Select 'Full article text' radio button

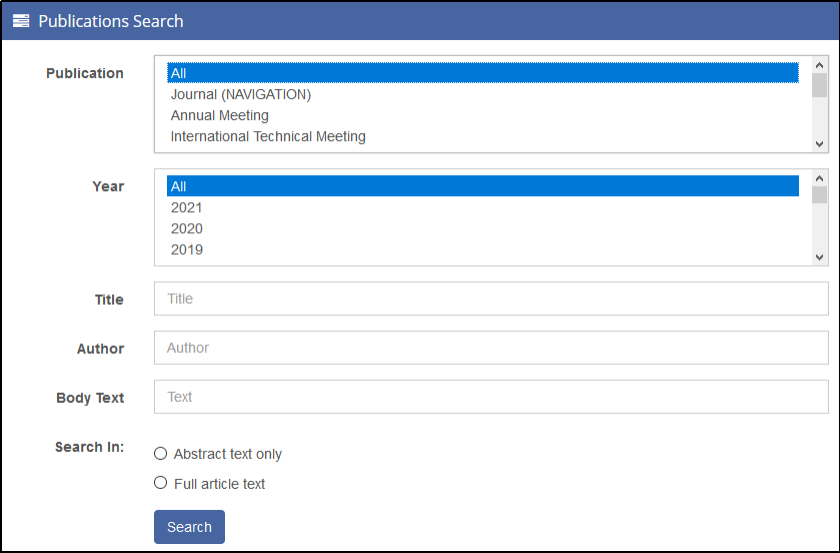[x=161, y=483]
